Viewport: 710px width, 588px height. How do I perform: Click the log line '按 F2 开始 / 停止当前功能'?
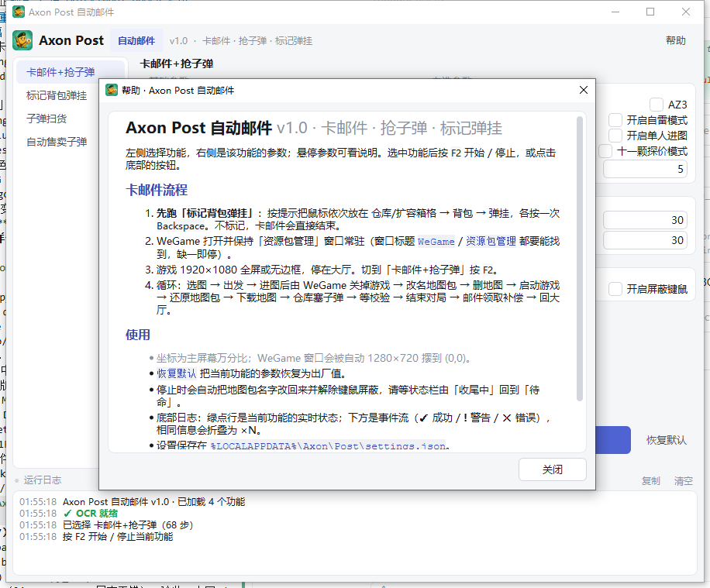tap(118, 537)
